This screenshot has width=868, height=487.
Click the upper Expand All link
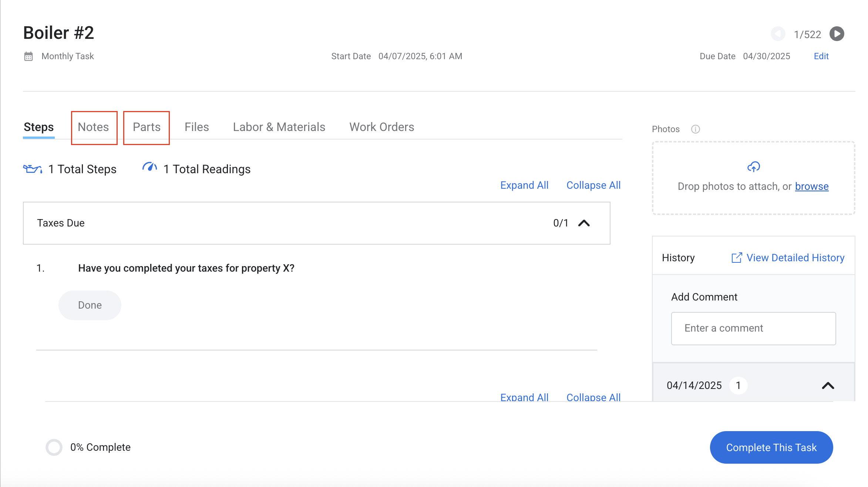(524, 185)
